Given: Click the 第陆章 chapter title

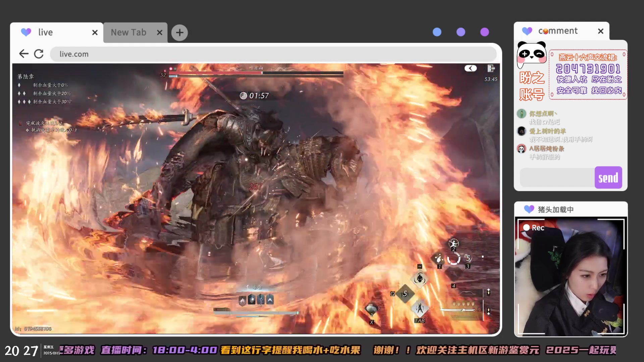Looking at the screenshot, I should tap(26, 76).
